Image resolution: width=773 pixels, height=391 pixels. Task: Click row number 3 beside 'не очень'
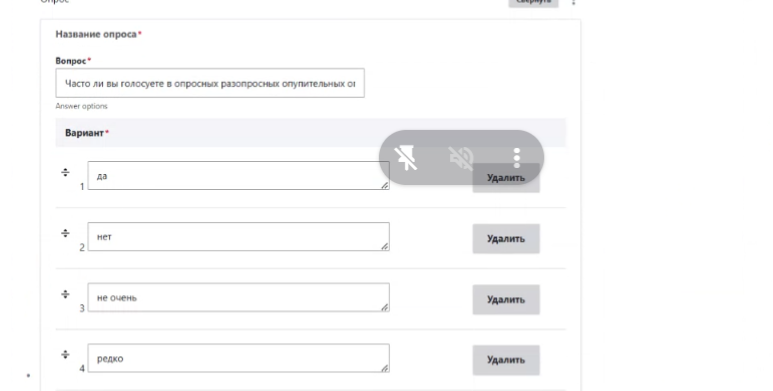(82, 308)
